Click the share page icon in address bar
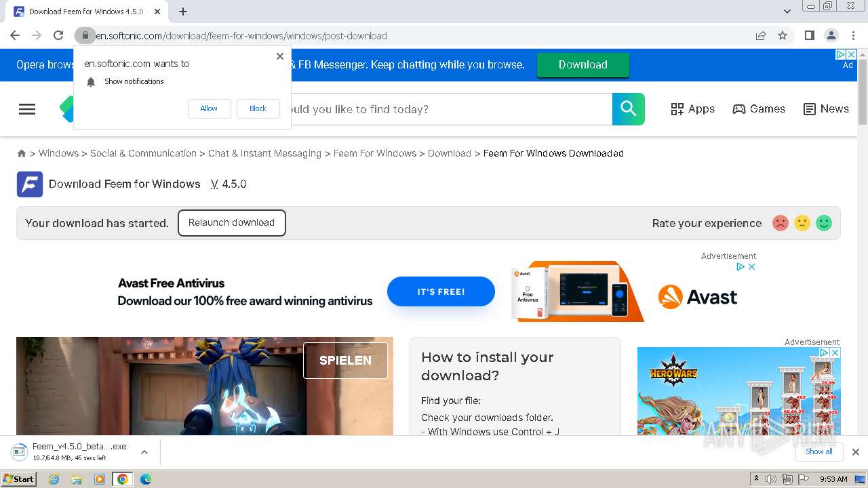868x488 pixels. [761, 35]
